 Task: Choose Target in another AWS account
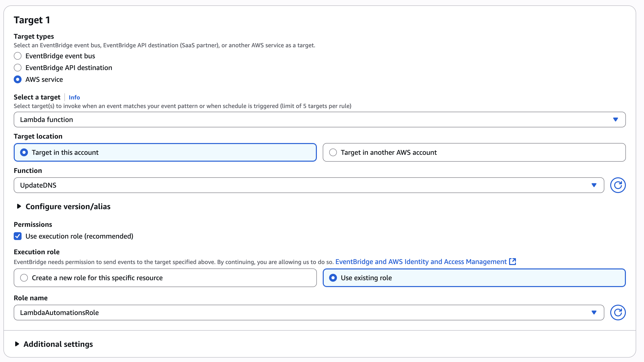[333, 152]
